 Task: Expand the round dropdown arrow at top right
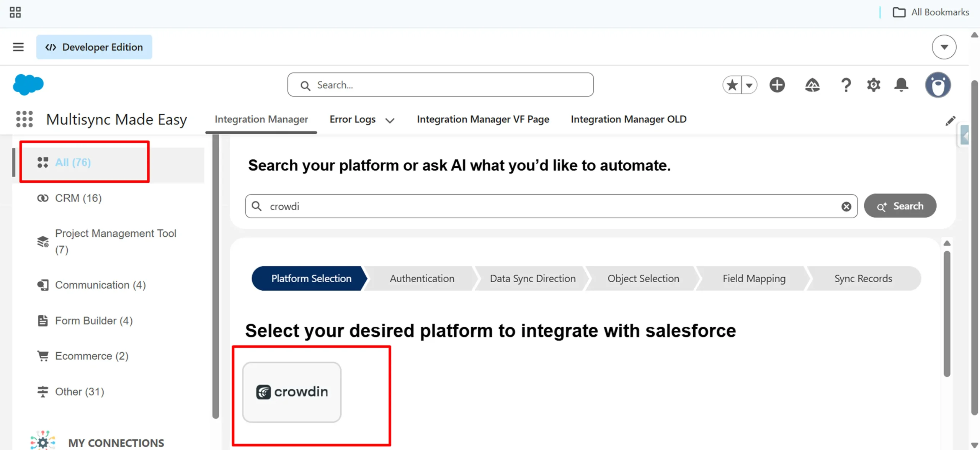tap(944, 47)
